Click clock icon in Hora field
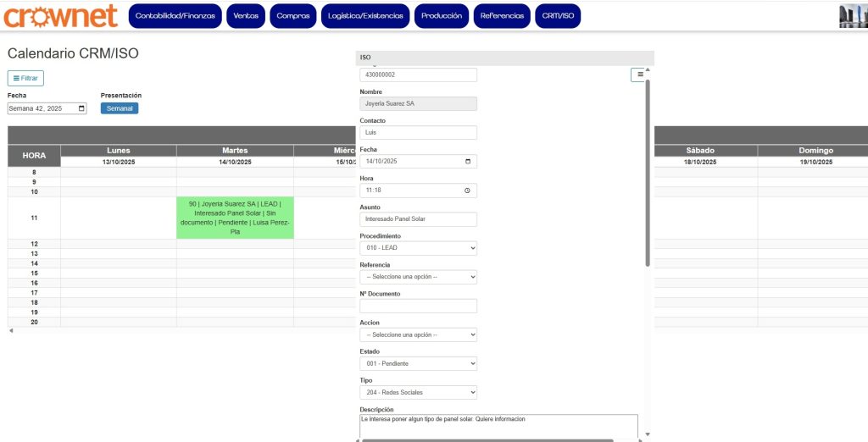Screen dimensions: 868x442 point(467,191)
